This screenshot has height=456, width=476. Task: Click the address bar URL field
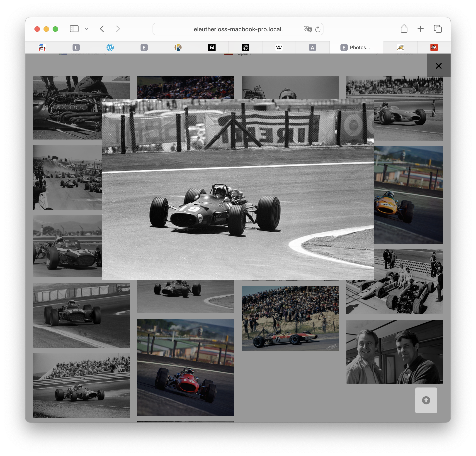(238, 29)
